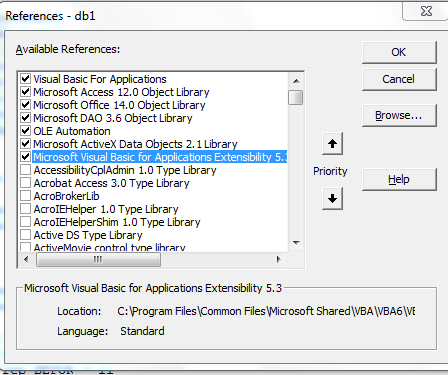Close the References dialog with X
Viewport: 448px width, 375px height.
point(426,11)
